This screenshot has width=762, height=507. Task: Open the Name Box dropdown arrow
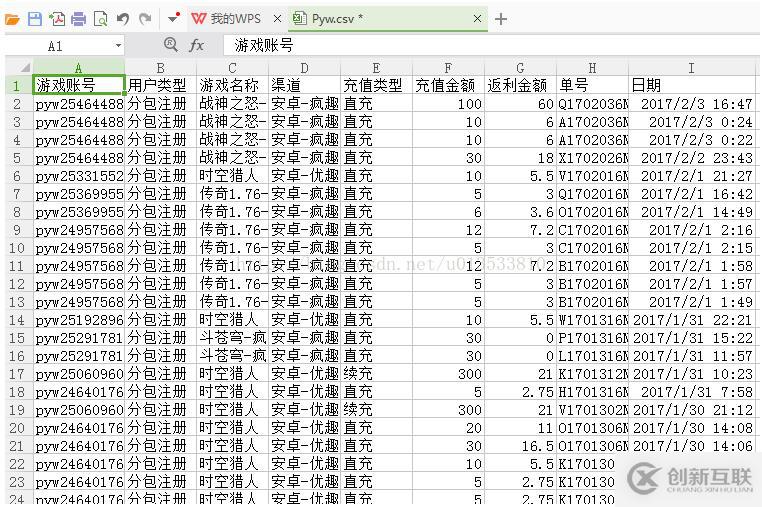118,46
